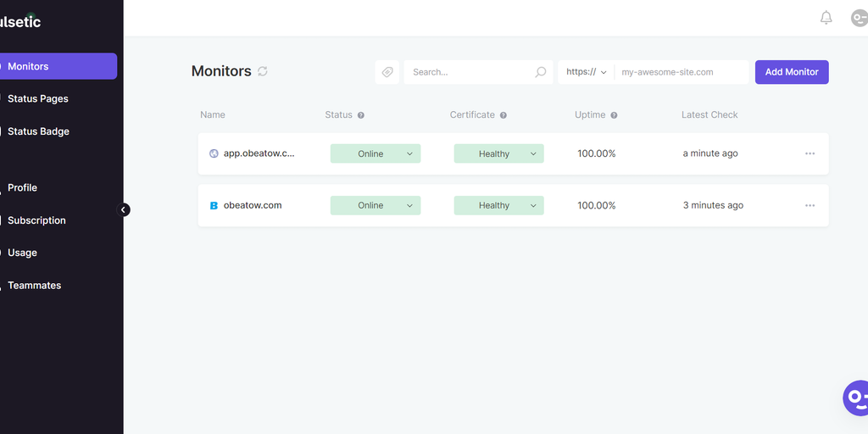
Task: Open the three-dot menu for app.obeatow.c... row
Action: click(x=810, y=153)
